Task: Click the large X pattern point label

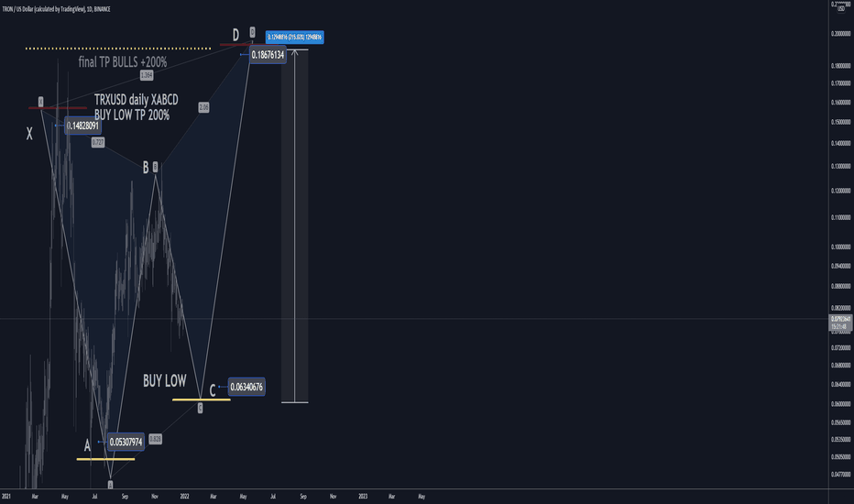Action: pos(29,134)
